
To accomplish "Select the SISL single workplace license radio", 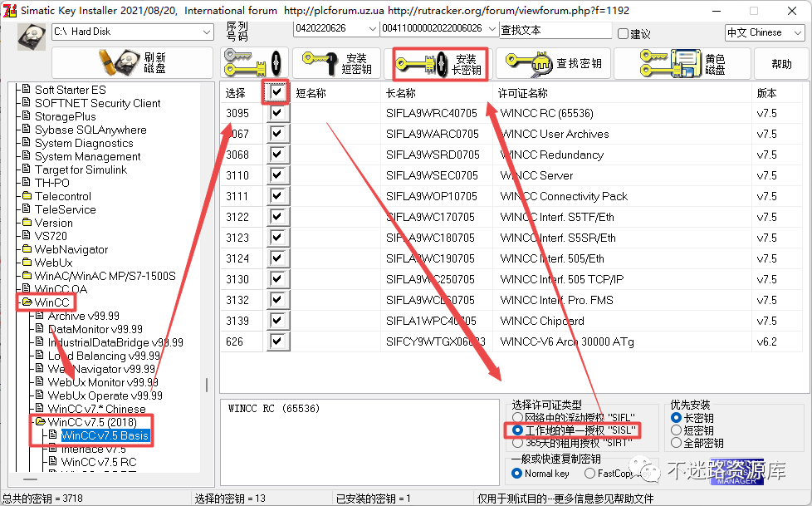I will 517,430.
